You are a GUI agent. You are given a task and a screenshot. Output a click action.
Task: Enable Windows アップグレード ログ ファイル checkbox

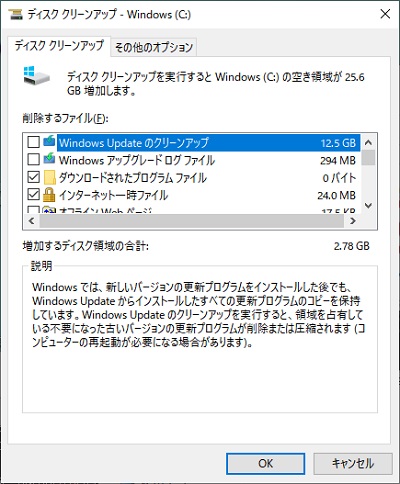pyautogui.click(x=33, y=159)
